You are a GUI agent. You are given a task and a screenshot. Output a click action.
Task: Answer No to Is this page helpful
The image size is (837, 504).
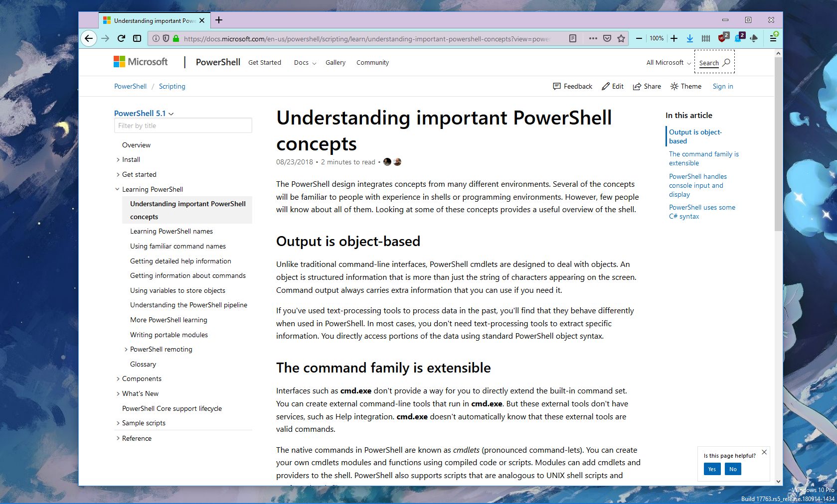pyautogui.click(x=733, y=469)
